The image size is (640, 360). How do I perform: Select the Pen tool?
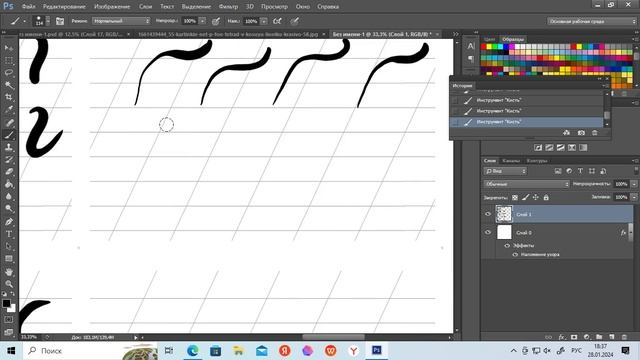(x=9, y=222)
